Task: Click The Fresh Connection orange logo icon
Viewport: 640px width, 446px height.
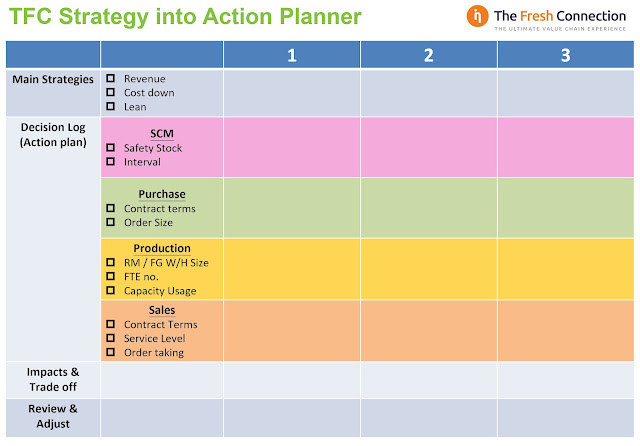Action: tap(477, 16)
